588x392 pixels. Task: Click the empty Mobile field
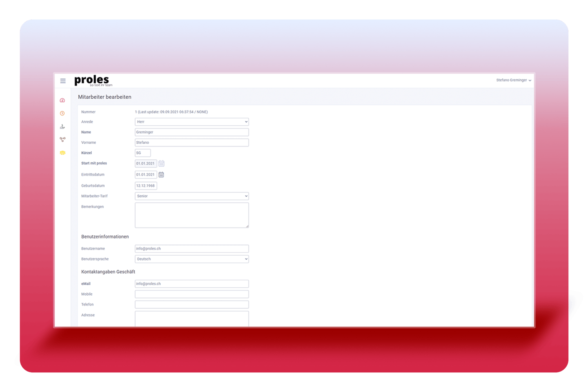click(x=192, y=294)
